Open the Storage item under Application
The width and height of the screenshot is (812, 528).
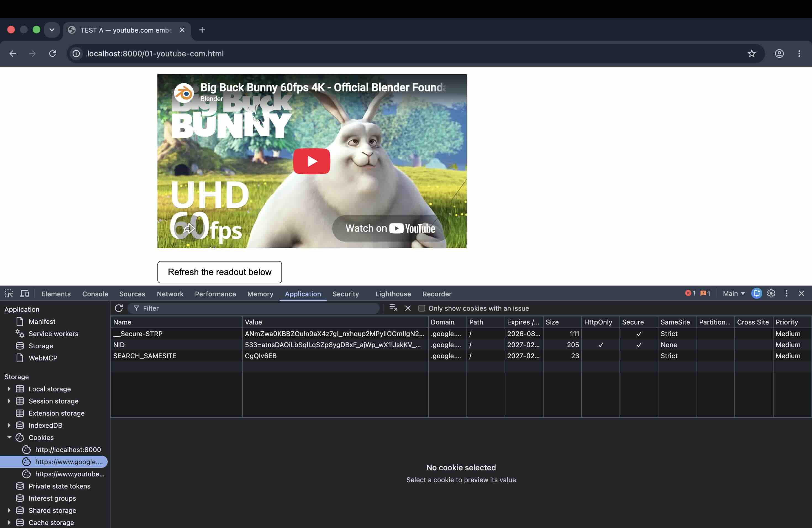pos(41,345)
